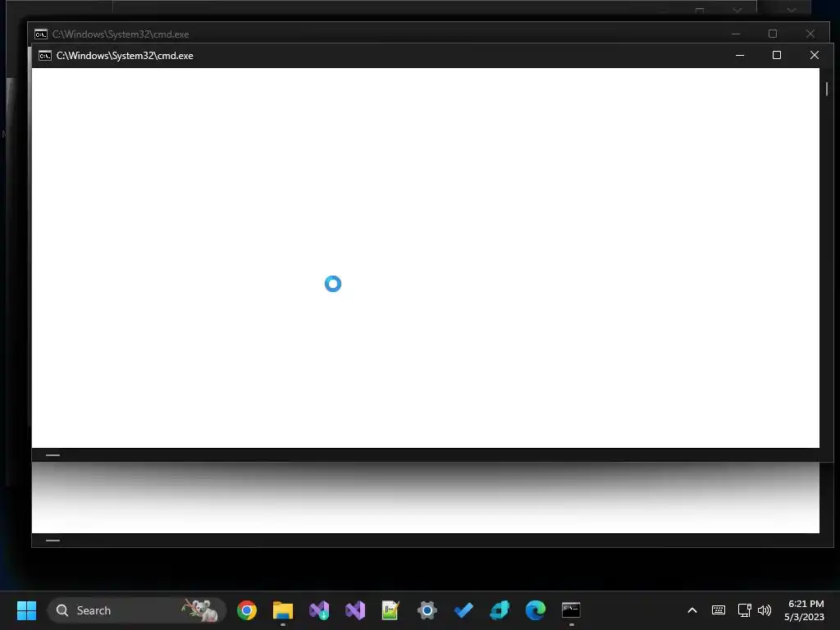The height and width of the screenshot is (630, 840).
Task: Open File Explorer from the taskbar
Action: coord(283,610)
